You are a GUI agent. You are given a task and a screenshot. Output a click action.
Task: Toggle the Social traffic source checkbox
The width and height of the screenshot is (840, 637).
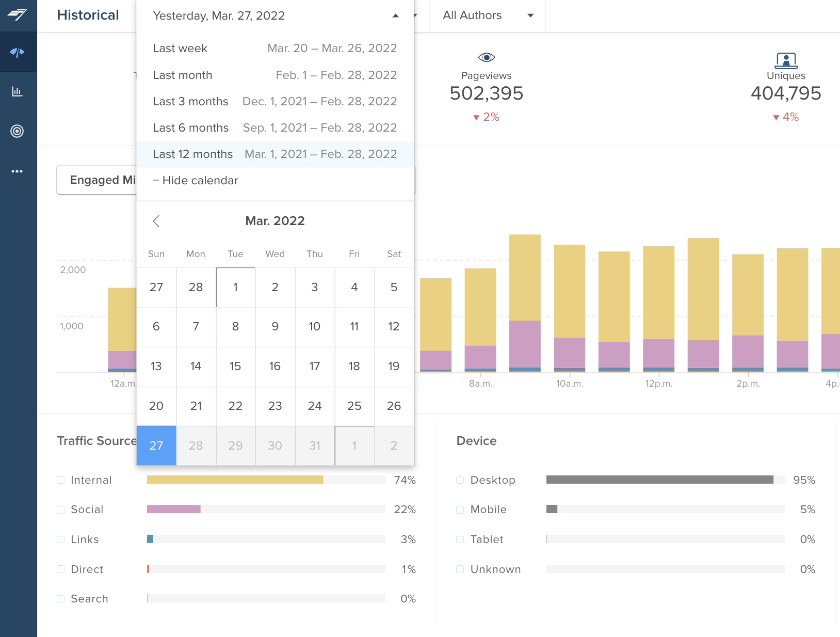[x=61, y=509]
